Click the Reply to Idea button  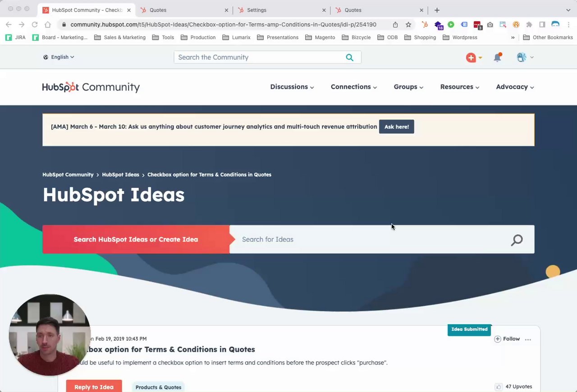tap(94, 386)
